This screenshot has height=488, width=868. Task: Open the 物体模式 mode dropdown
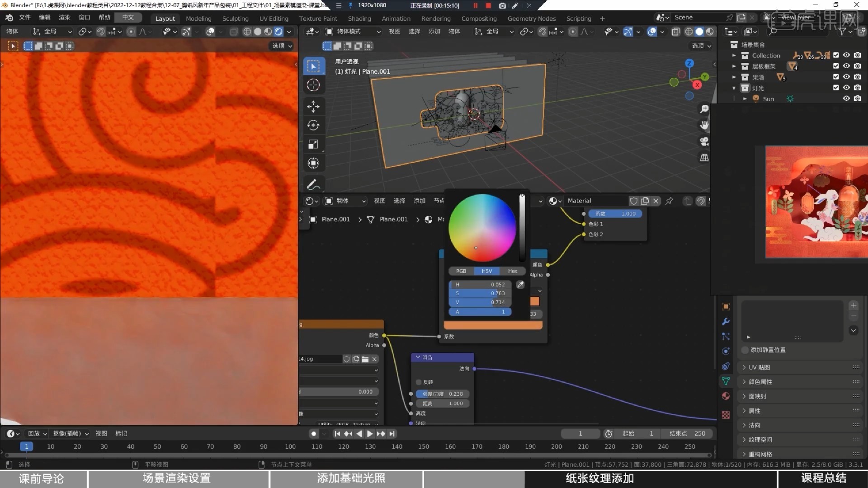(353, 32)
